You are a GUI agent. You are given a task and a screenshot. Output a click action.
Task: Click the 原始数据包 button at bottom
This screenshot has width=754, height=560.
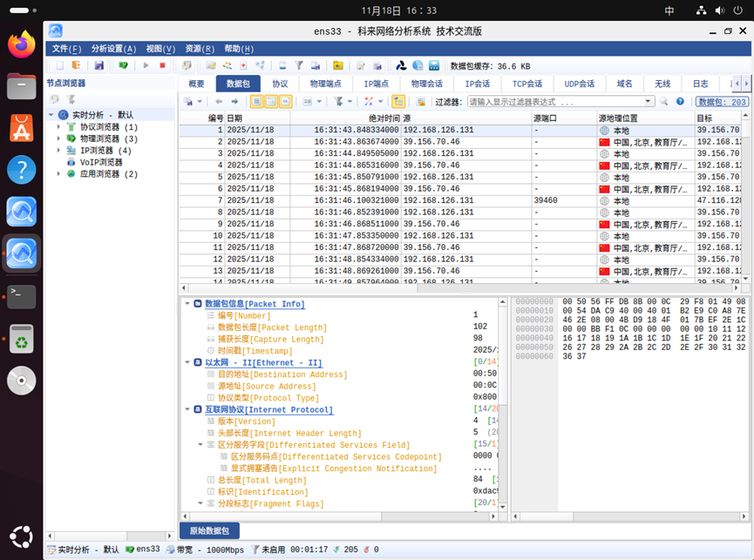coord(209,530)
